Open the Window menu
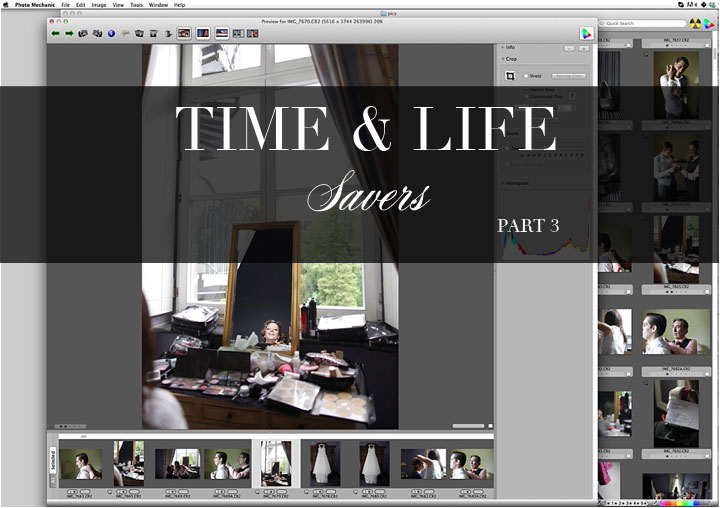Image resolution: width=720 pixels, height=508 pixels. pos(158,5)
